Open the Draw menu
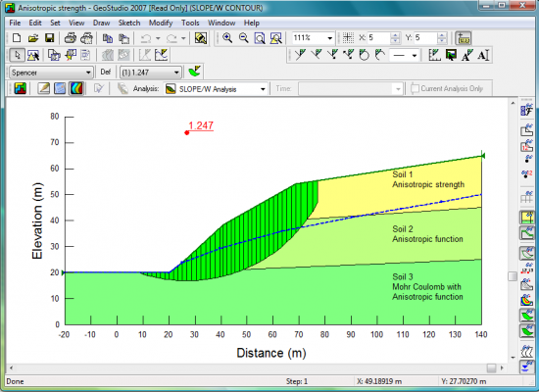 tap(101, 23)
